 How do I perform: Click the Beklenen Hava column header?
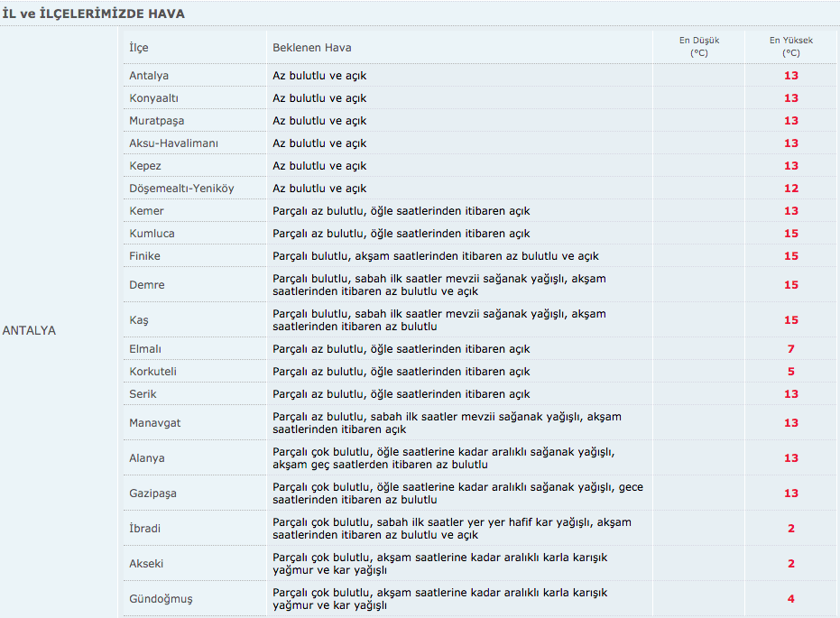pyautogui.click(x=312, y=48)
